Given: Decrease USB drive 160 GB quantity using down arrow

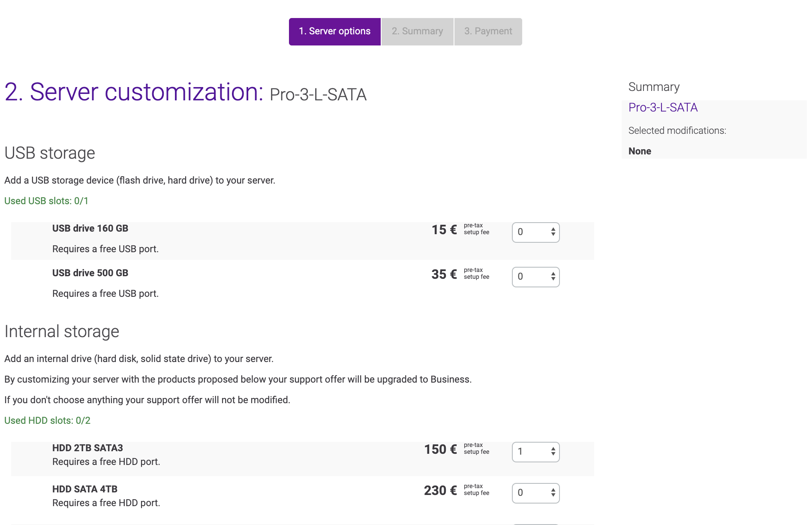Looking at the screenshot, I should pos(553,235).
